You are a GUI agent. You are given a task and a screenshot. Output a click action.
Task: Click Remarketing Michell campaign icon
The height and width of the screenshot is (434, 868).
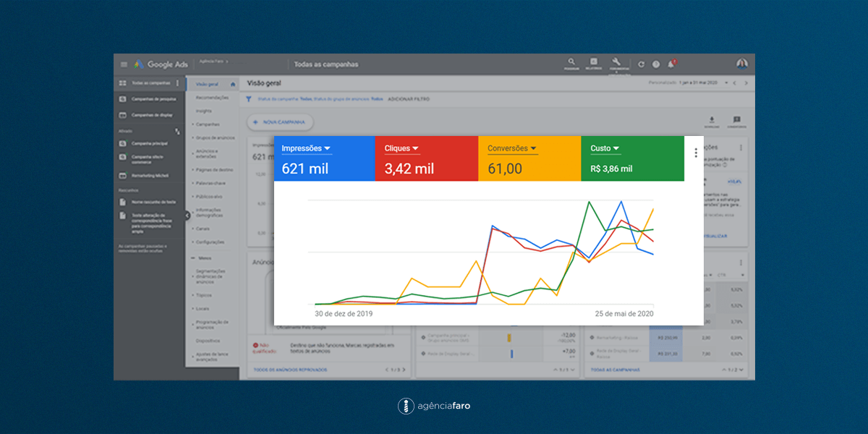123,176
